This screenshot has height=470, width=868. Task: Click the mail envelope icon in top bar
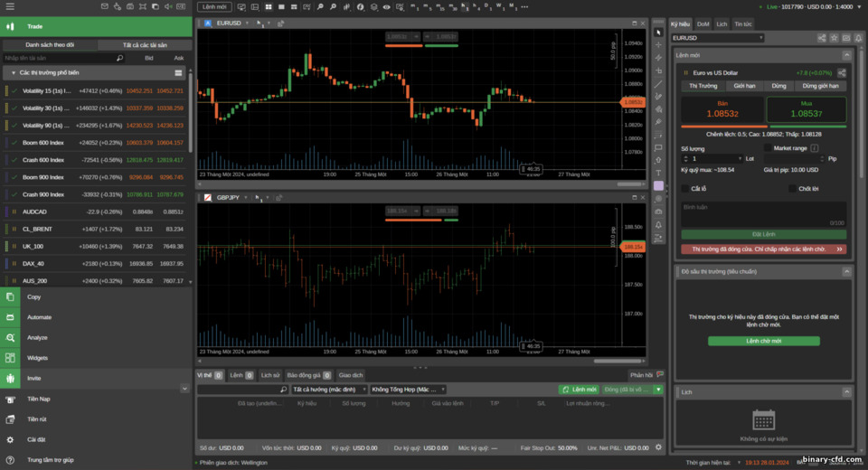[105, 6]
